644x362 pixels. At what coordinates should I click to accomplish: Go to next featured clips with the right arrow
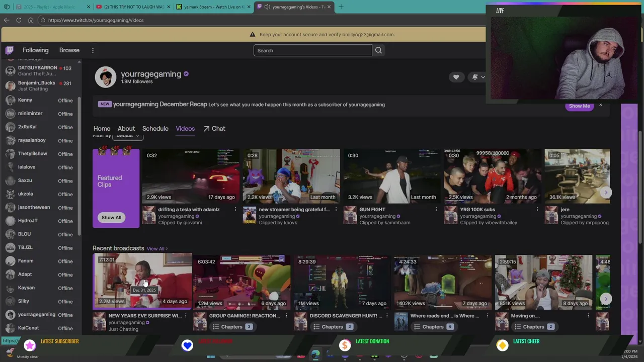pyautogui.click(x=606, y=193)
